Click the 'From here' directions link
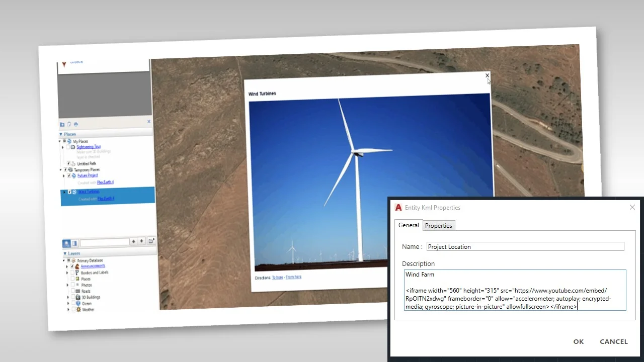This screenshot has height=362, width=644. point(293,277)
